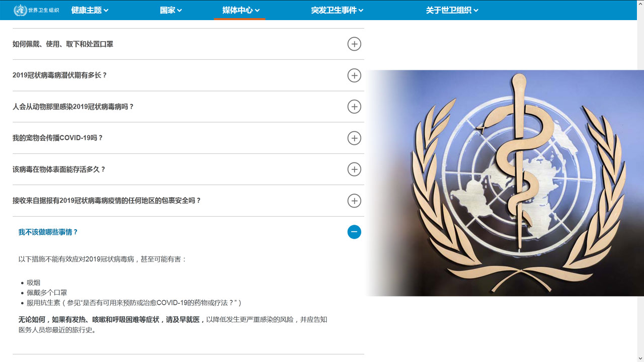644x362 pixels.
Task: Expand plus icon for 我的宠物会传播COVID-19吗
Action: point(354,138)
